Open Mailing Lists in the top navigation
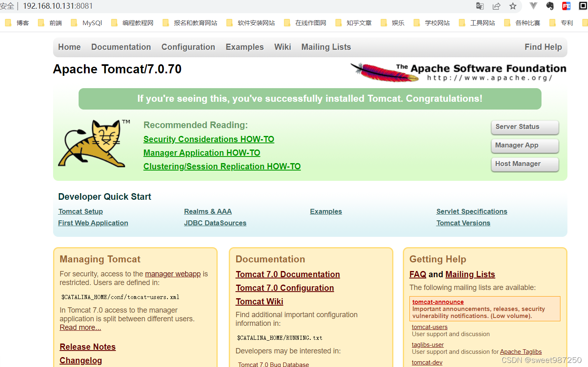The image size is (588, 367). coord(326,47)
